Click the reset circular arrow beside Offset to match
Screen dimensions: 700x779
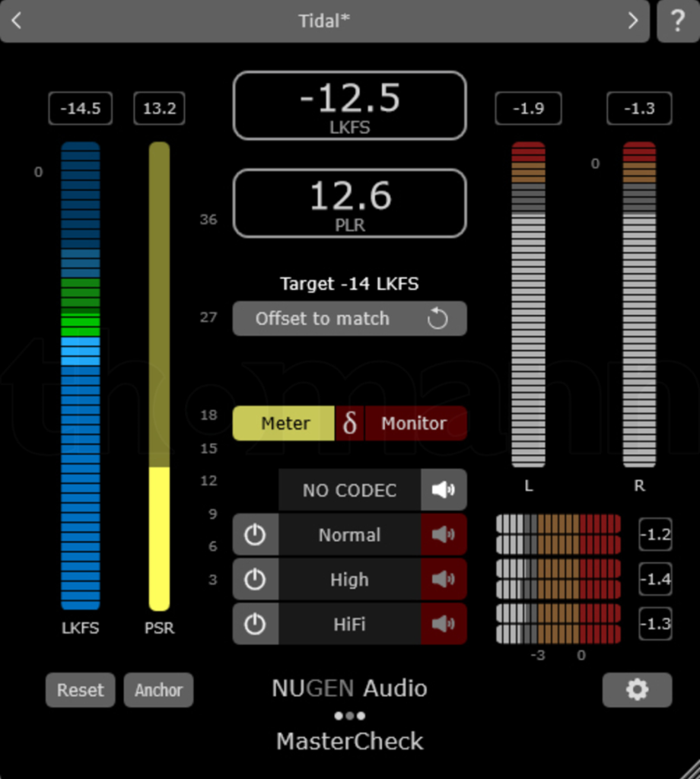437,319
